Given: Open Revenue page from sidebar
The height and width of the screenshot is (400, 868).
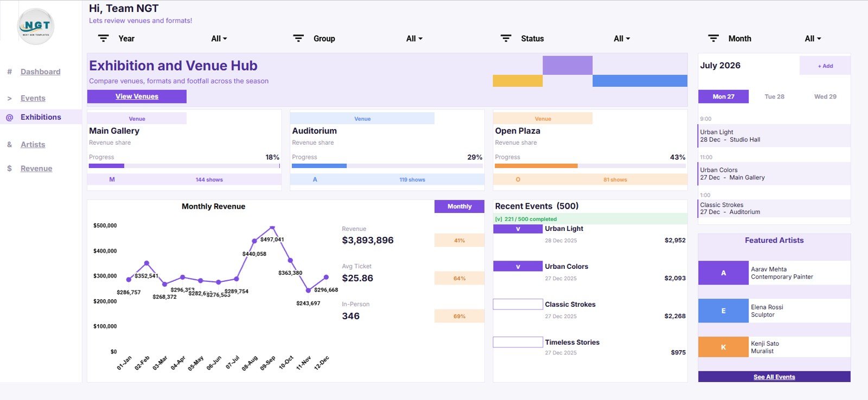Looking at the screenshot, I should (36, 169).
